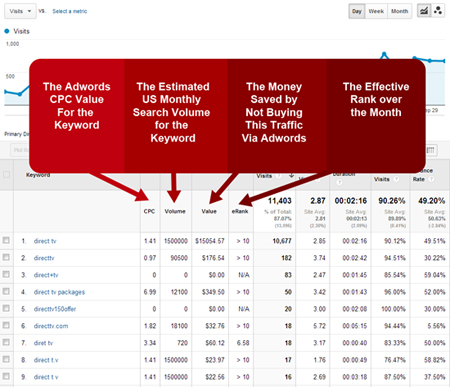Click the help icon beside Visits header
The image size is (450, 387).
pyautogui.click(x=279, y=176)
